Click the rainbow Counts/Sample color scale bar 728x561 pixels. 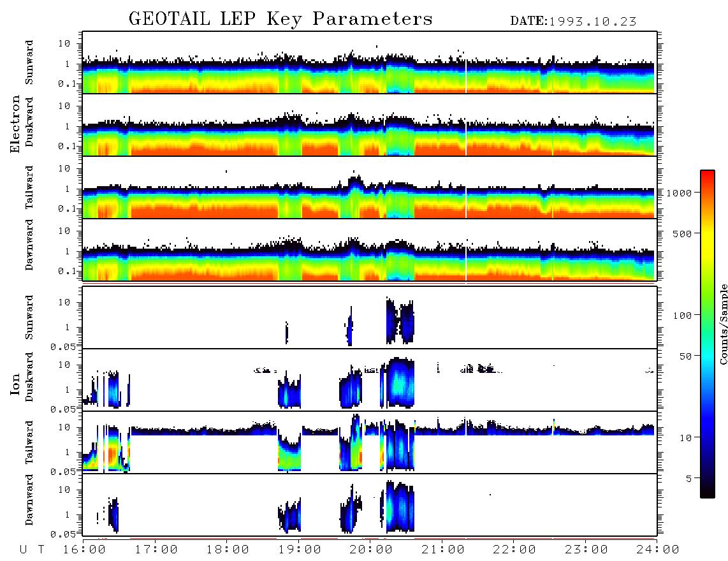tap(708, 334)
